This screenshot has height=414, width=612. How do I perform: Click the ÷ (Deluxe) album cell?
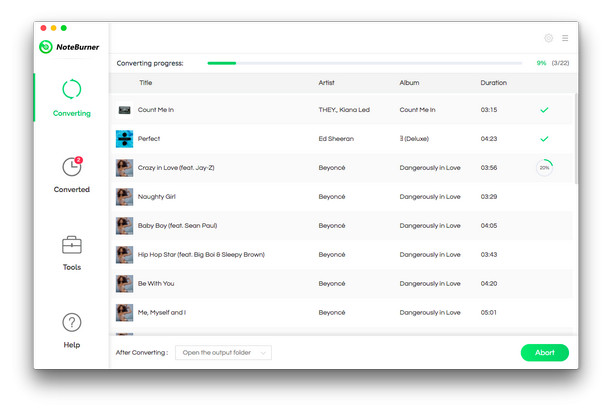point(414,139)
